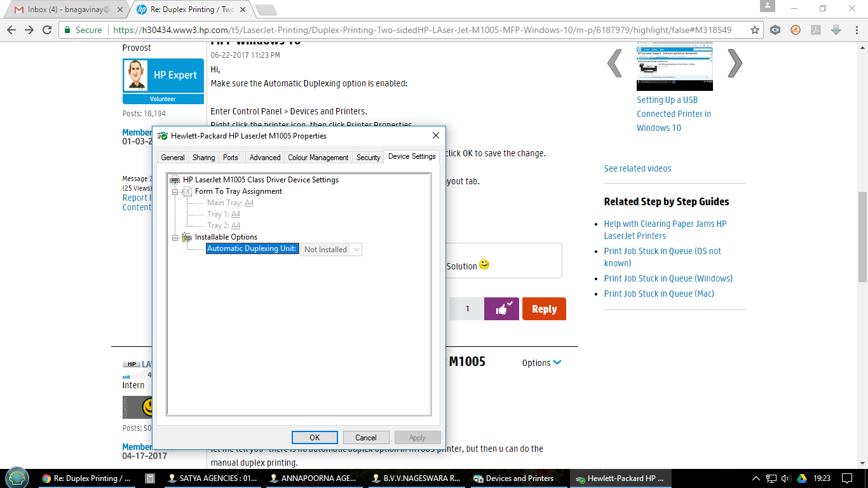The height and width of the screenshot is (488, 868).
Task: Open SATYA AGENCIES window from taskbar
Action: click(x=213, y=478)
